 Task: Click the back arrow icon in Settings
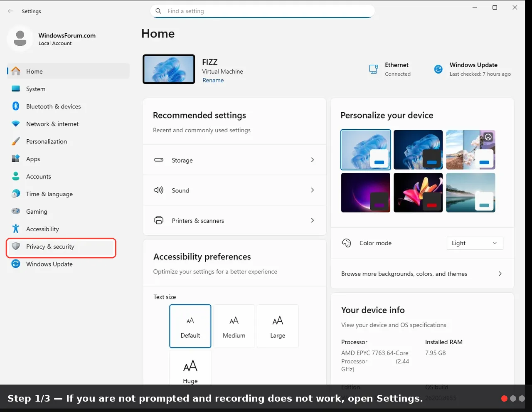click(10, 11)
